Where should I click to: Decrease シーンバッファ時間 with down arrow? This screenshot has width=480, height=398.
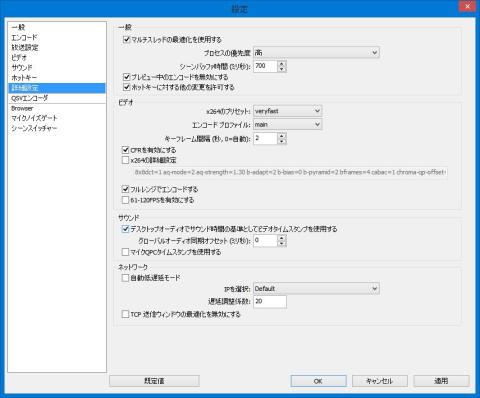pyautogui.click(x=282, y=69)
